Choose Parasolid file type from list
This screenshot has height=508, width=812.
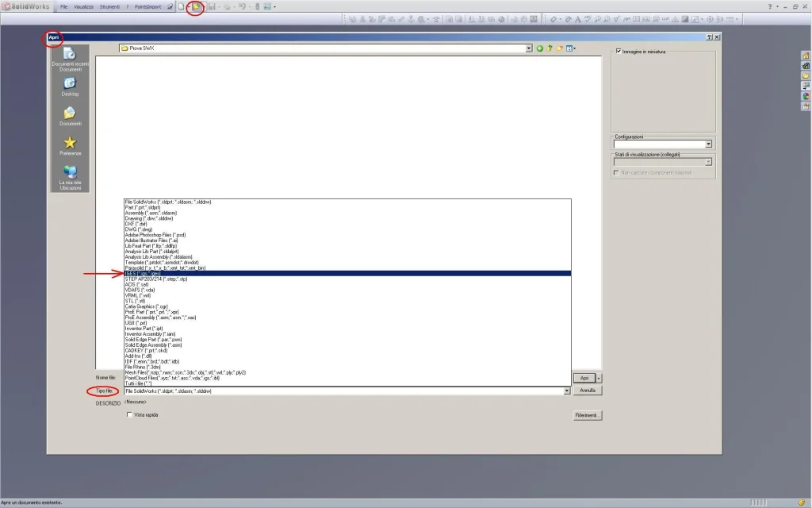point(347,268)
